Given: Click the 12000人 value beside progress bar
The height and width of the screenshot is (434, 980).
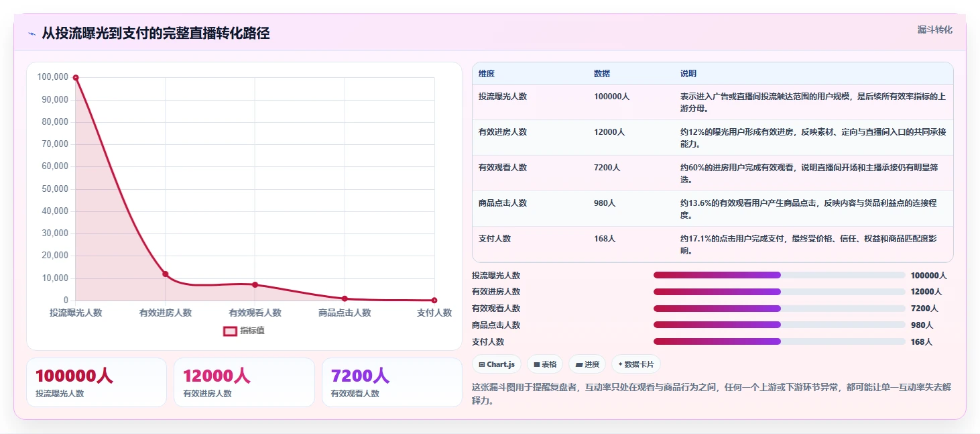Looking at the screenshot, I should pos(926,292).
